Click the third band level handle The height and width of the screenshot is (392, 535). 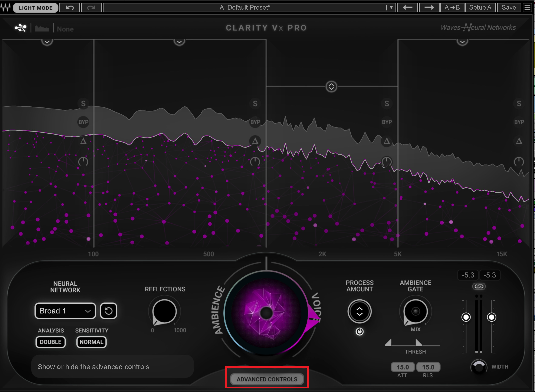click(331, 86)
